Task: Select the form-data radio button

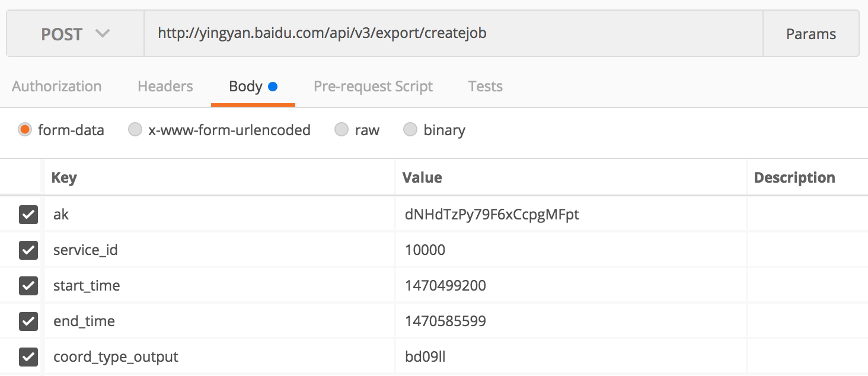Action: 25,130
